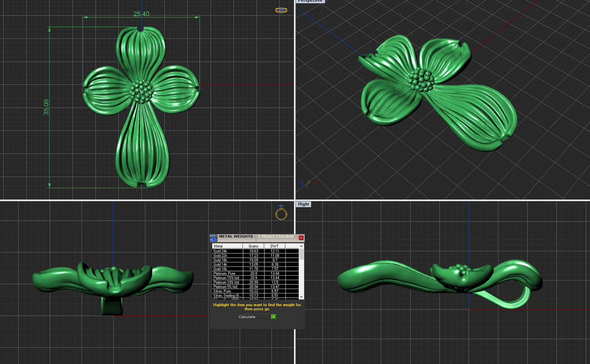Image resolution: width=590 pixels, height=364 pixels.
Task: Click the 11.08 DWT cell
Action: [274, 256]
